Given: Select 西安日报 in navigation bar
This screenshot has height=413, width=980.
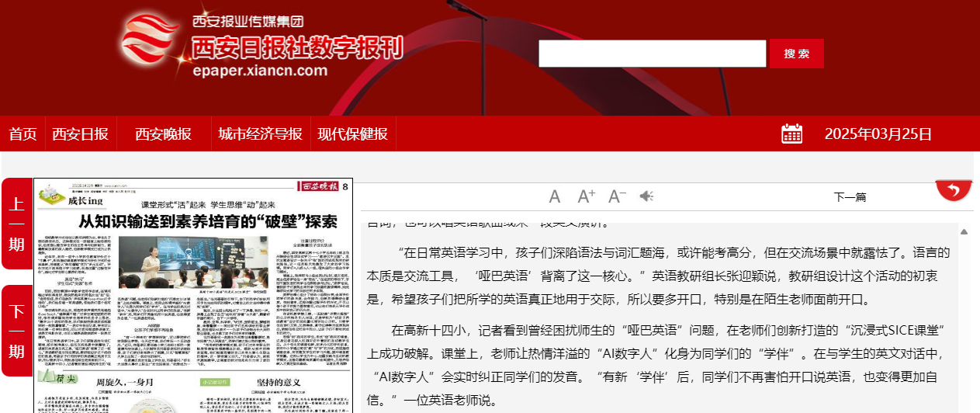Looking at the screenshot, I should (x=80, y=134).
